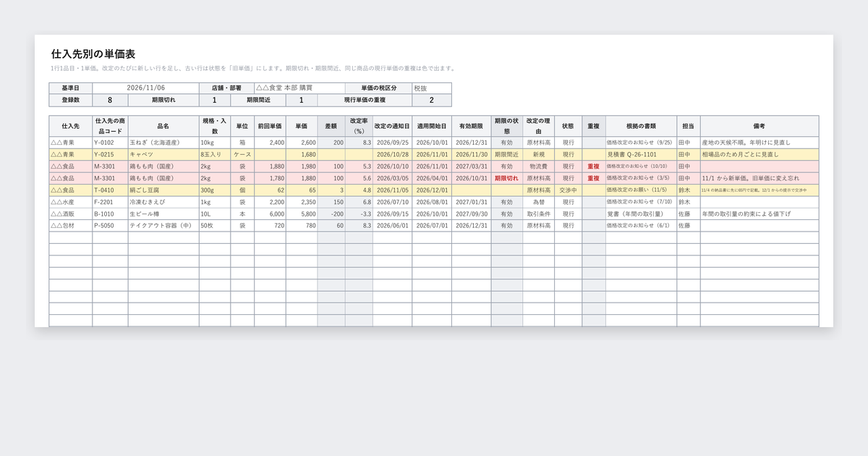Click the 品名 column header
868x456 pixels.
[163, 126]
